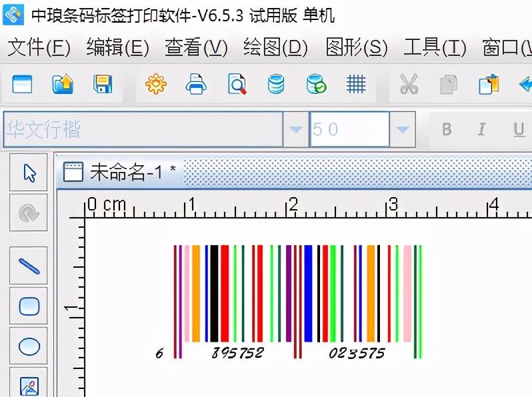Screen dimensions: 532x397
Task: Click the font size field showing 50
Action: coord(349,129)
